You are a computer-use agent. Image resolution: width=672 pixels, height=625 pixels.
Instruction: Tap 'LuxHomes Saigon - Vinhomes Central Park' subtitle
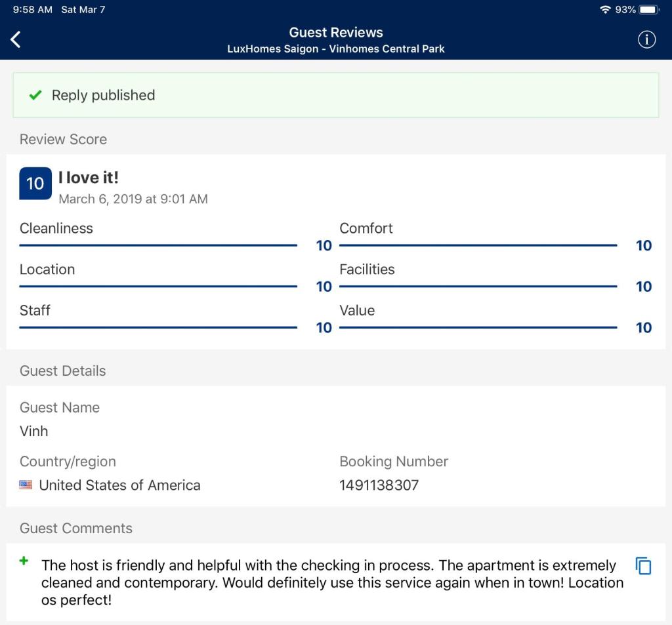coord(336,49)
